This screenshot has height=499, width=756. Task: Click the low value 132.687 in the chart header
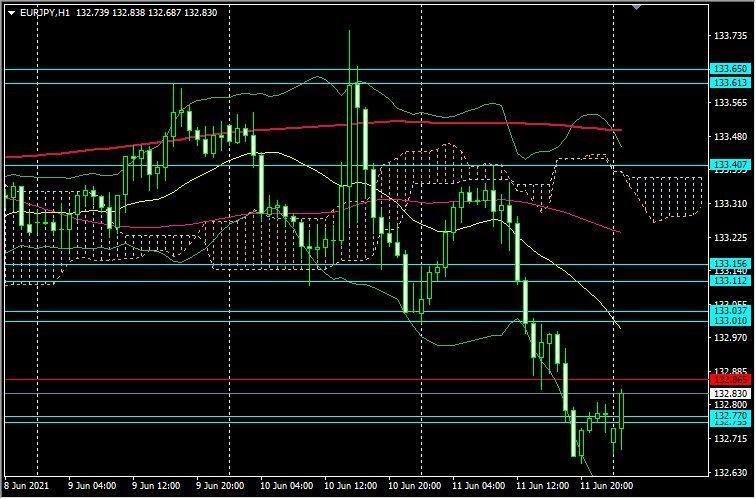(x=164, y=13)
